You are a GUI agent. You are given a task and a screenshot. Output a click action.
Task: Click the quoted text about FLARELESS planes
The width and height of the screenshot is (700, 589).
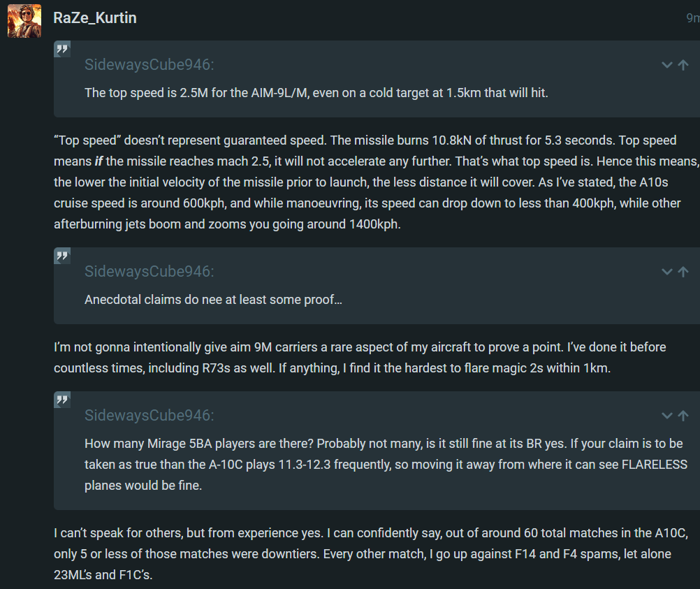(x=384, y=465)
